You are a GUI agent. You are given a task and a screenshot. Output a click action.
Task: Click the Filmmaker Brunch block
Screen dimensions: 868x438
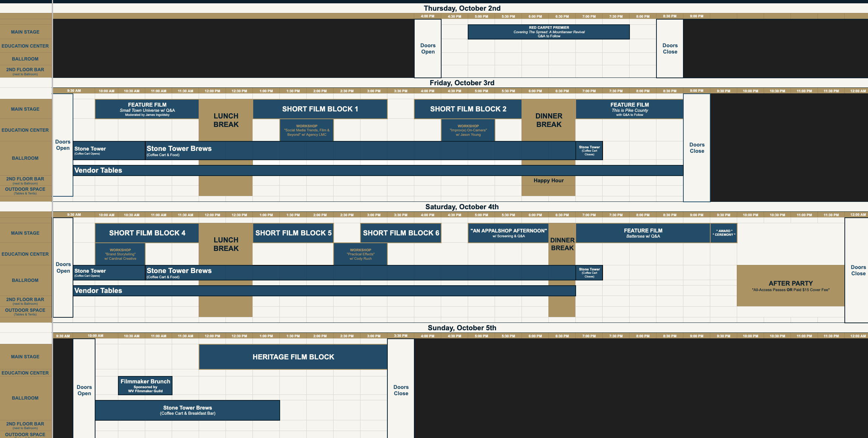[x=145, y=386]
